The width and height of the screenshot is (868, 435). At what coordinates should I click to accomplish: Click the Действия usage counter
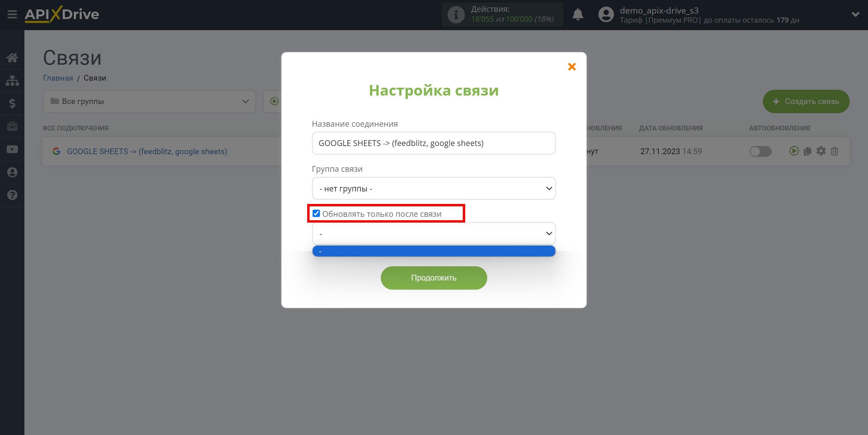pyautogui.click(x=502, y=15)
